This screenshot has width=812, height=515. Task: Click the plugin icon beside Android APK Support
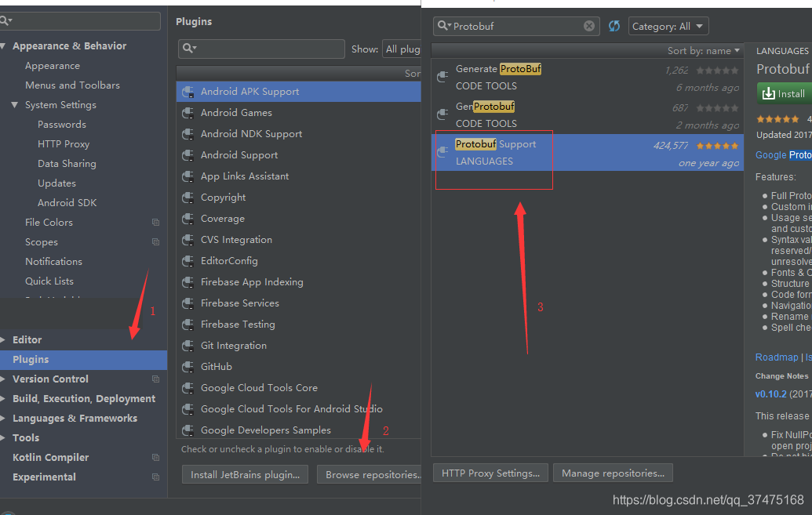click(x=188, y=92)
